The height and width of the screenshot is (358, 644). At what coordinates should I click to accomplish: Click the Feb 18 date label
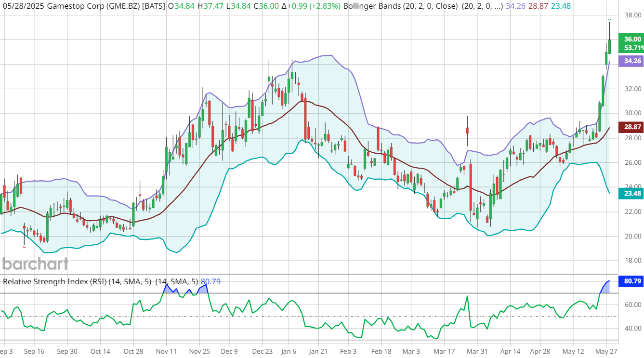click(x=381, y=351)
